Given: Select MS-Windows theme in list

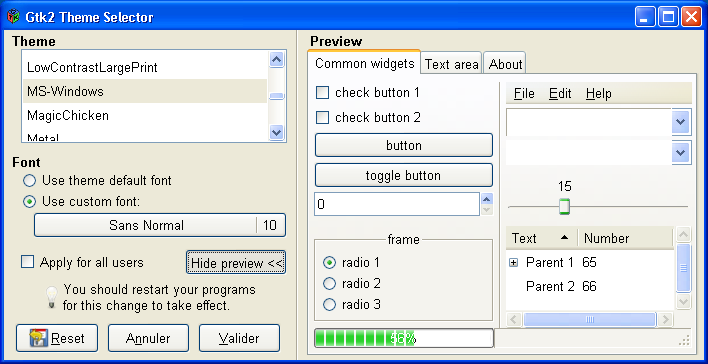Looking at the screenshot, I should (145, 91).
